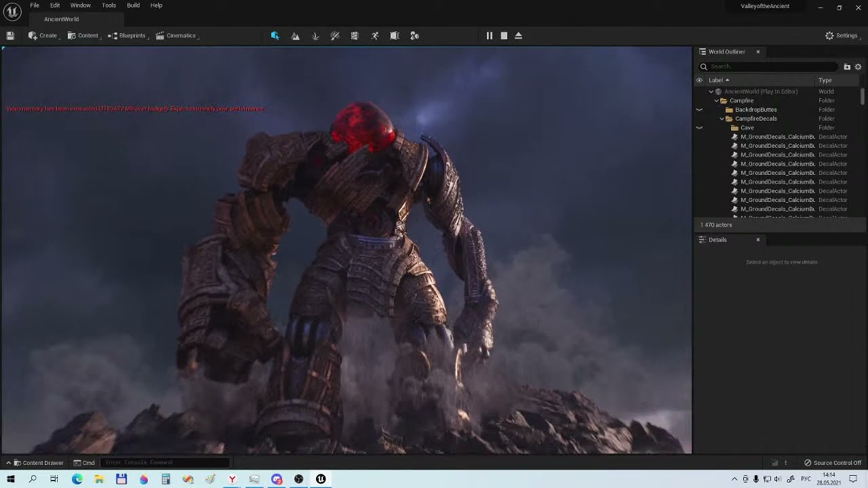This screenshot has width=868, height=488.
Task: Click the Source Control Off status icon
Action: [x=808, y=463]
